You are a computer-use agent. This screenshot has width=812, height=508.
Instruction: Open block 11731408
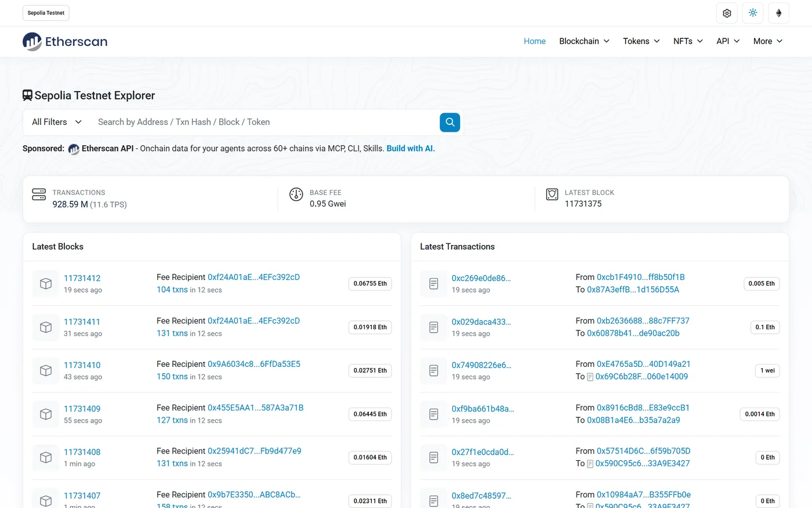pos(82,452)
